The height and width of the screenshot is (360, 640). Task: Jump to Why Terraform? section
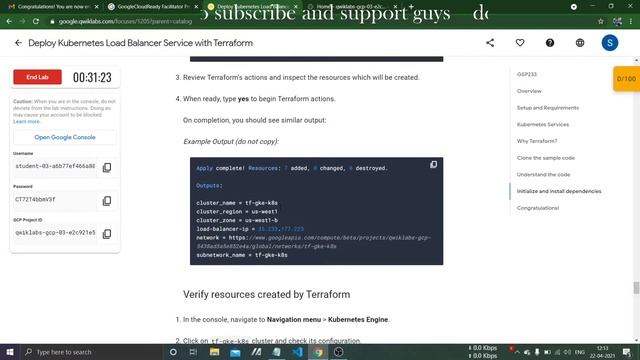coord(537,141)
